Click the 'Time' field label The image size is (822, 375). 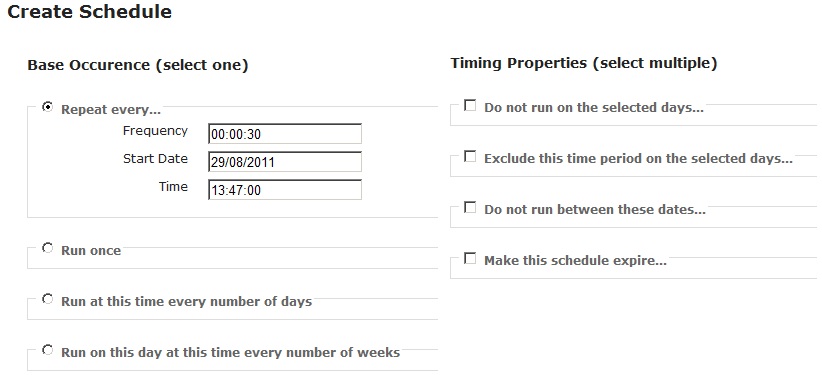(x=173, y=187)
